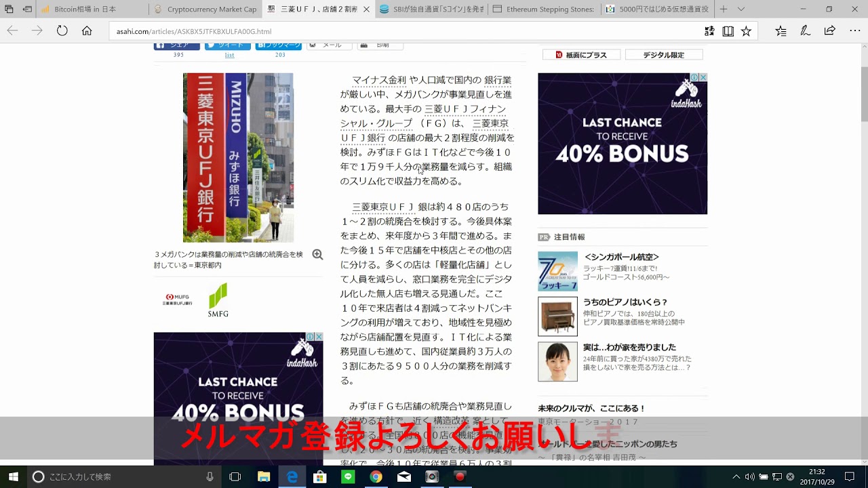
Task: Open reading view from the address bar
Action: (x=728, y=30)
